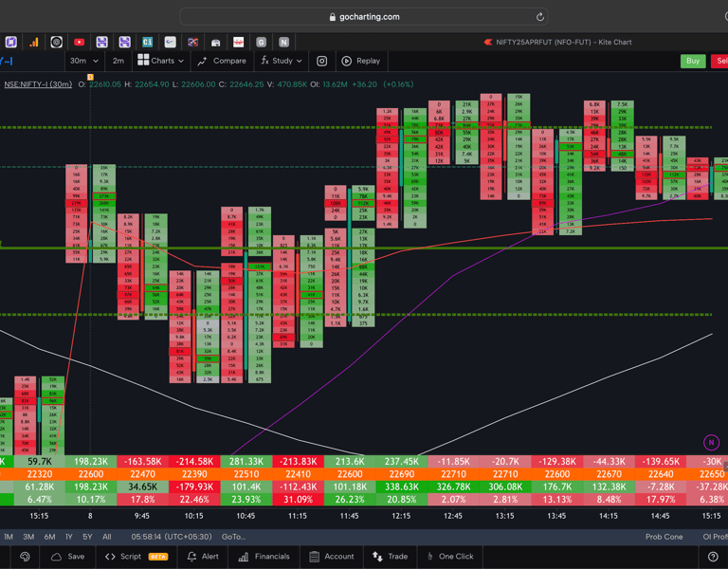
Task: Open the teal 'Ci' bookmark icon
Action: click(147, 43)
